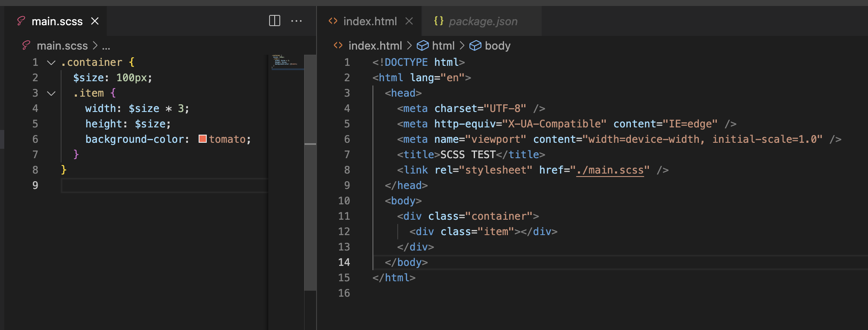Click the .container selector text
The height and width of the screenshot is (330, 868).
(x=91, y=62)
